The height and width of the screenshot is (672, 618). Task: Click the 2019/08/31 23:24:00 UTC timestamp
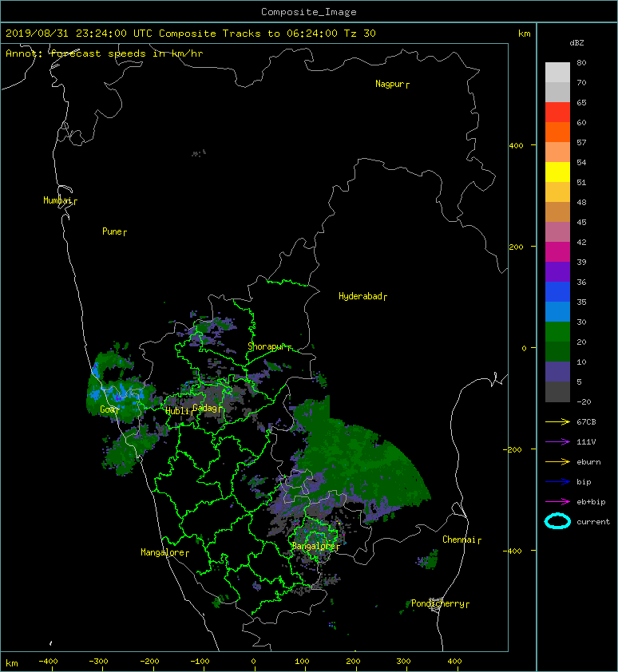[78, 34]
